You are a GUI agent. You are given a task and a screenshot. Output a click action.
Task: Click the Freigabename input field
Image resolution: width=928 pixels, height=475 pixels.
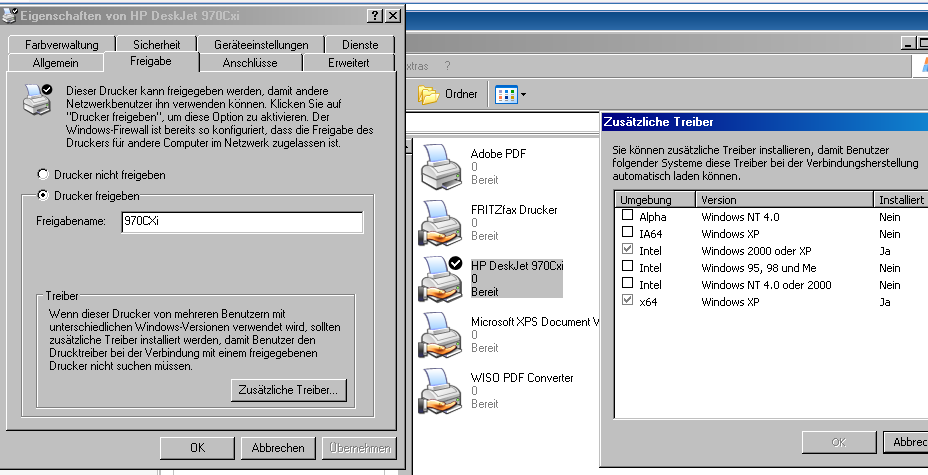(242, 222)
